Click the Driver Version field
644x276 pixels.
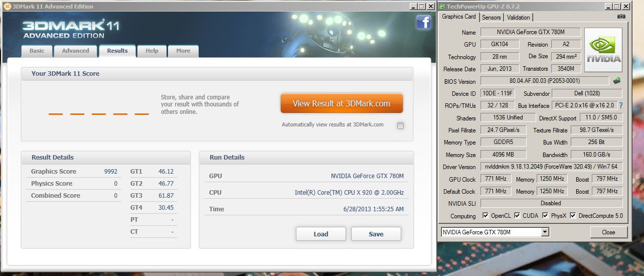click(551, 167)
